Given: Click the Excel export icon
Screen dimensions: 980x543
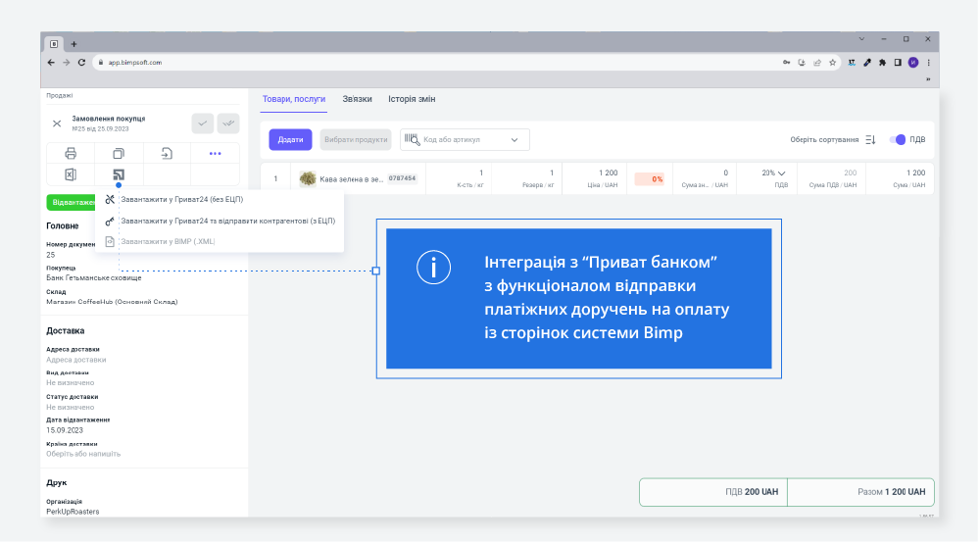Looking at the screenshot, I should point(71,175).
